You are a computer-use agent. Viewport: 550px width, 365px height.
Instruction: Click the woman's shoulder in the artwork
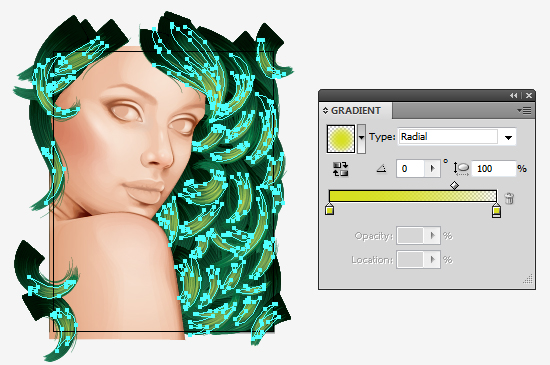coord(116,273)
